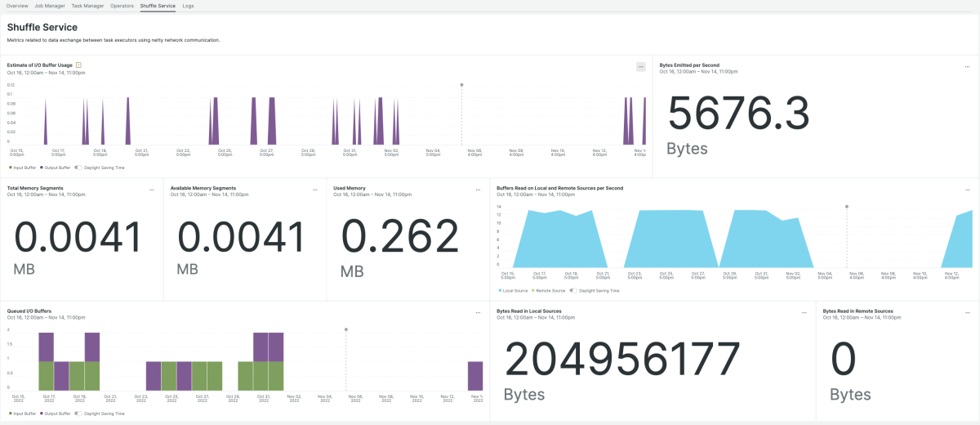Go to the Logs tab
Screen dimensions: 980x425
pos(188,6)
